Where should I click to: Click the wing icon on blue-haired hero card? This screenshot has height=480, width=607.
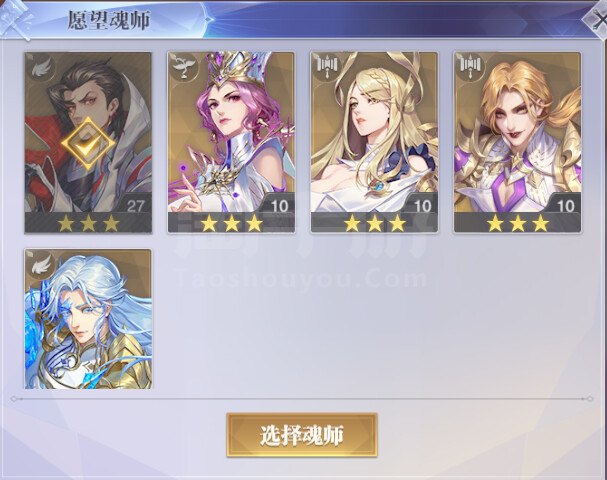click(x=41, y=265)
